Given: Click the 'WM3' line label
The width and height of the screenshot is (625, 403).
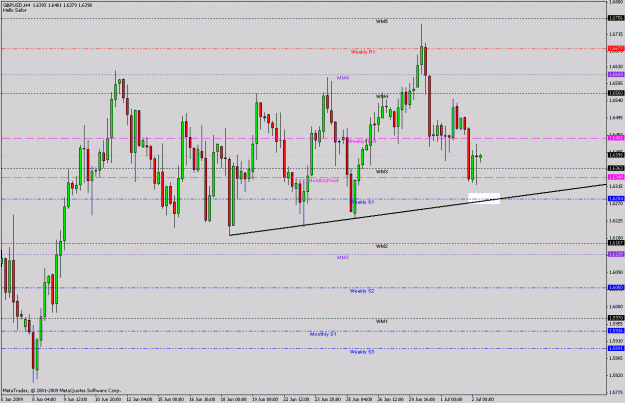Looking at the screenshot, I should click(x=382, y=171).
